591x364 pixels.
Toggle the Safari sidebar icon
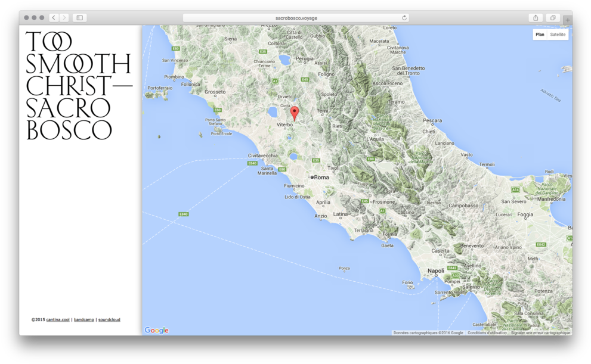click(79, 18)
